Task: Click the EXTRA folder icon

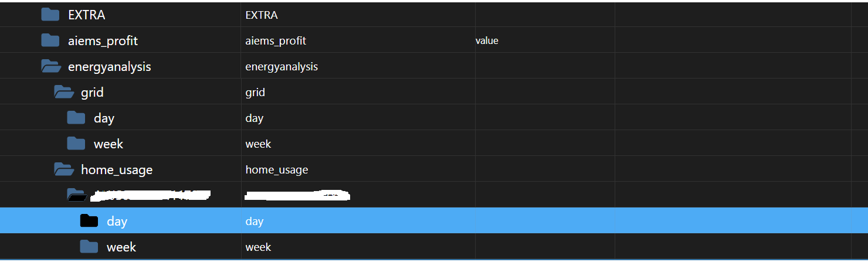Action: click(x=50, y=15)
